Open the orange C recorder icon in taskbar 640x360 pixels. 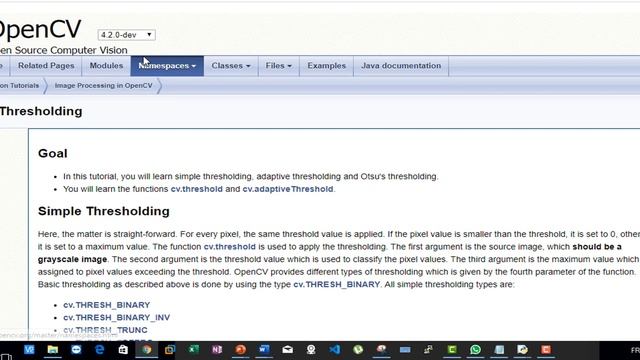tap(546, 350)
